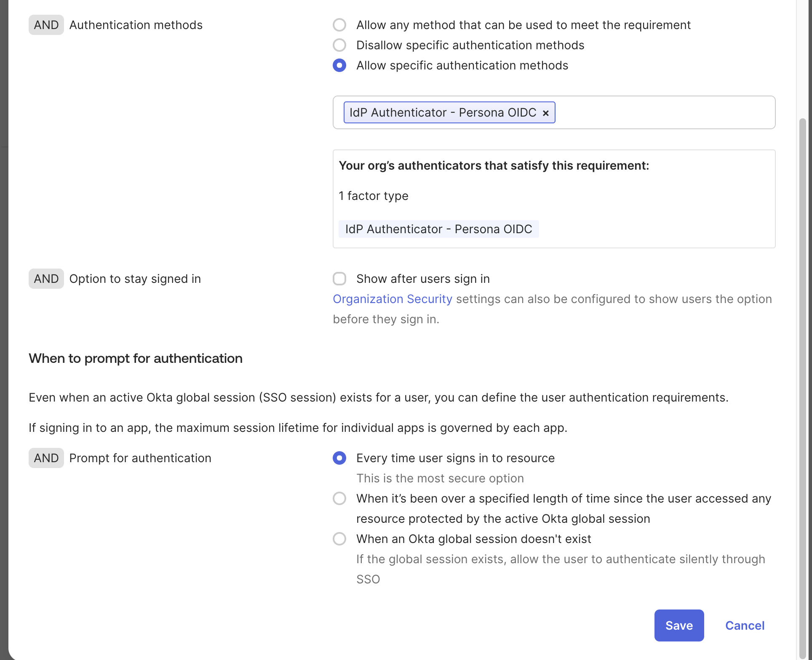Screen dimensions: 812x660
Task: Enable "Show after users sign in"
Action: (x=339, y=278)
